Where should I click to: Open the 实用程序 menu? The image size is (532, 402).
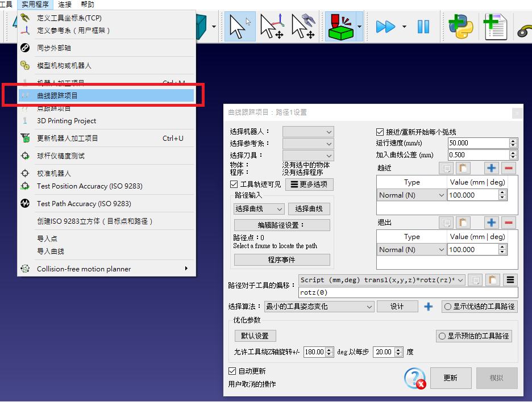tap(35, 5)
